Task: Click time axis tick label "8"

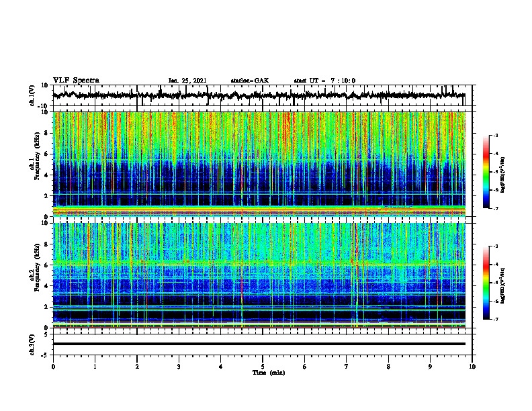Action: (x=388, y=367)
